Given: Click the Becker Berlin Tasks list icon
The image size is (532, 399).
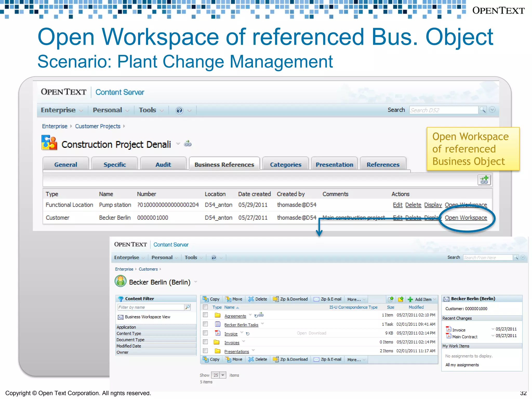Looking at the screenshot, I should click(218, 324).
